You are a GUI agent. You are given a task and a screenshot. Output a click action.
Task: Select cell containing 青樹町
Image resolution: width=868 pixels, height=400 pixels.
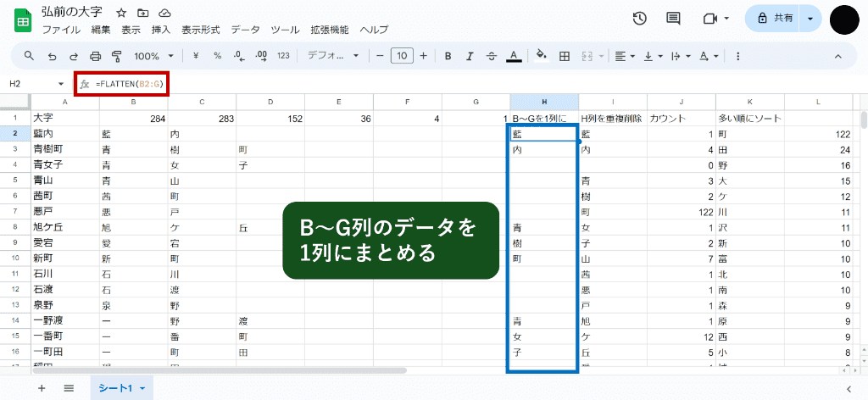click(x=64, y=149)
